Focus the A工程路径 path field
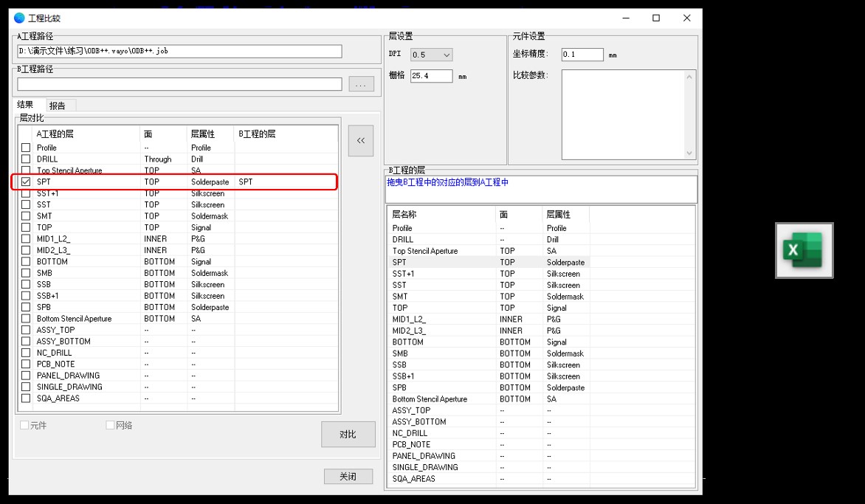The width and height of the screenshot is (865, 504). click(x=179, y=51)
